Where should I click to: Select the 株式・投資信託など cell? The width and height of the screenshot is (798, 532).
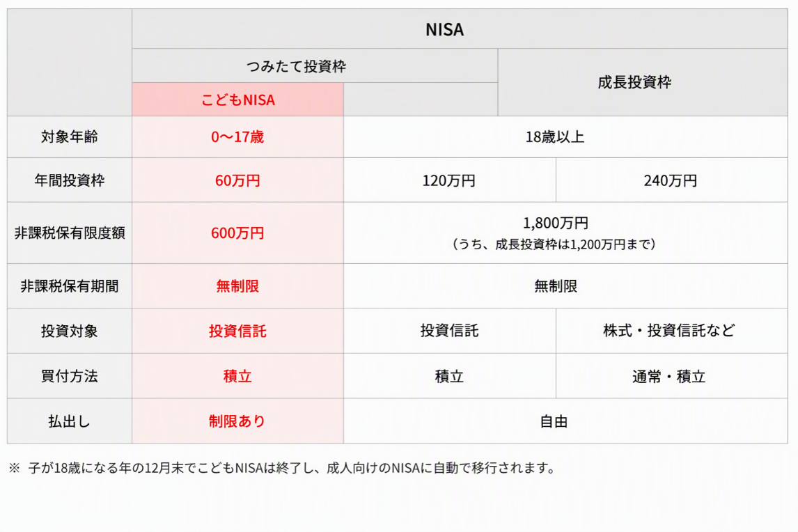[672, 331]
